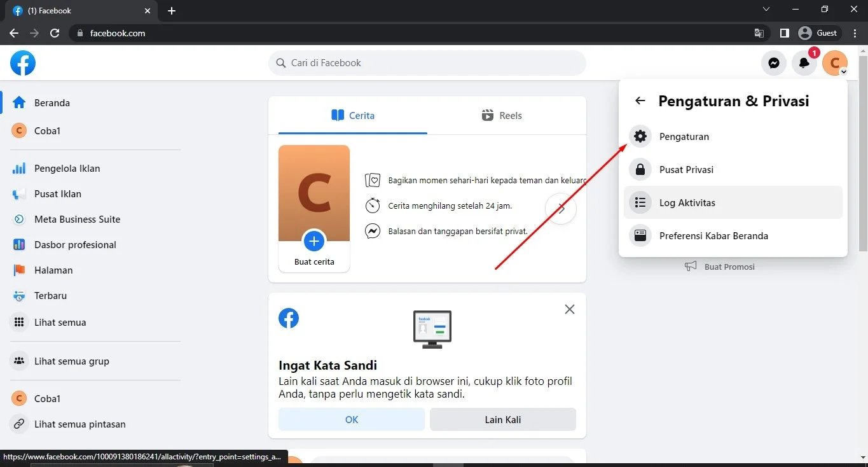Click the browser reload icon

tap(55, 33)
